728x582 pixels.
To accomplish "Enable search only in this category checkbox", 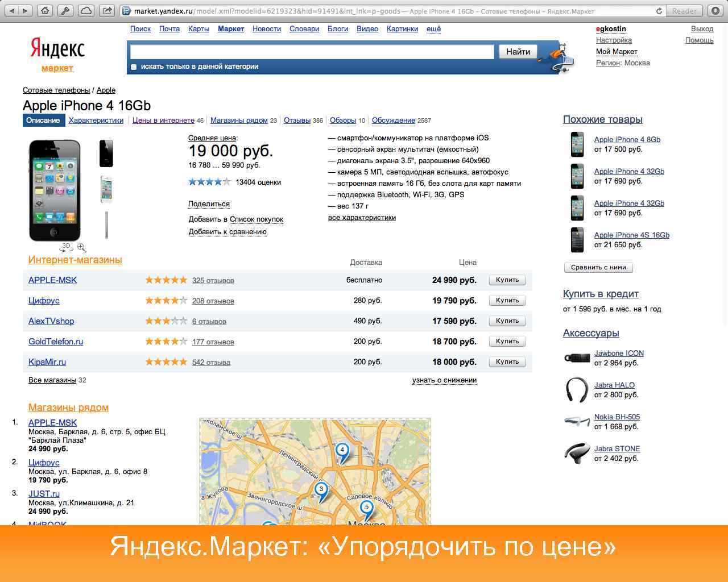I will point(134,67).
